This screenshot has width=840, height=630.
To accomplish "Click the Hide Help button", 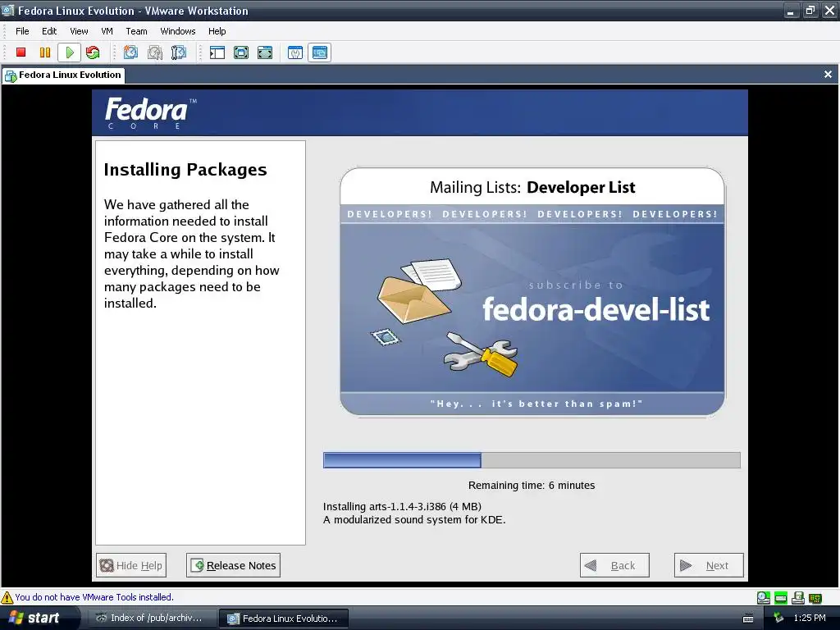I will (131, 565).
